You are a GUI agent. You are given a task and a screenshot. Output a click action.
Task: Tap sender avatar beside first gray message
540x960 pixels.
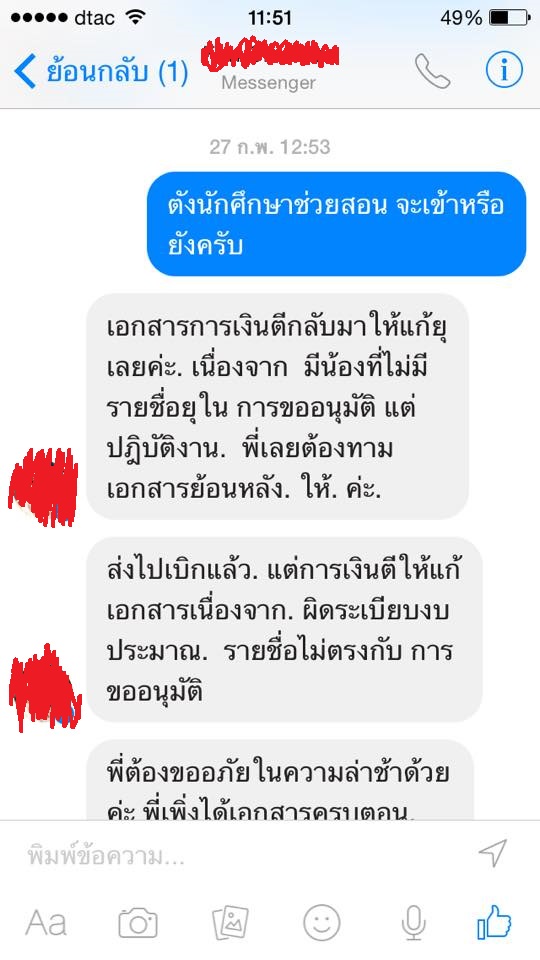coord(42,487)
